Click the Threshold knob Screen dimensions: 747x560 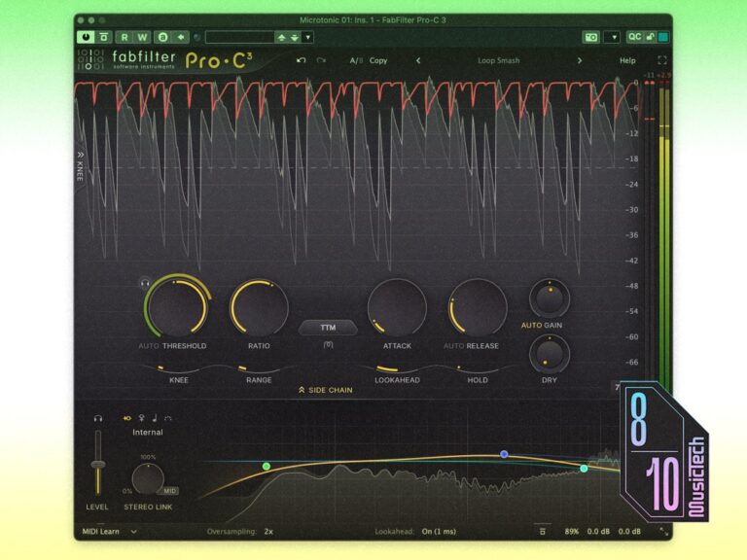[x=177, y=306]
